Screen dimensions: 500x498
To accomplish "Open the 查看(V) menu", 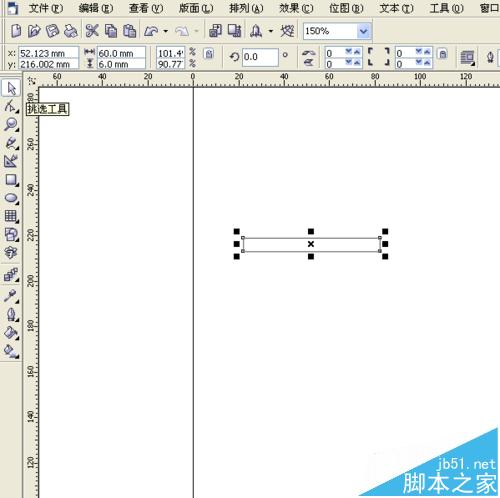I will click(x=146, y=8).
